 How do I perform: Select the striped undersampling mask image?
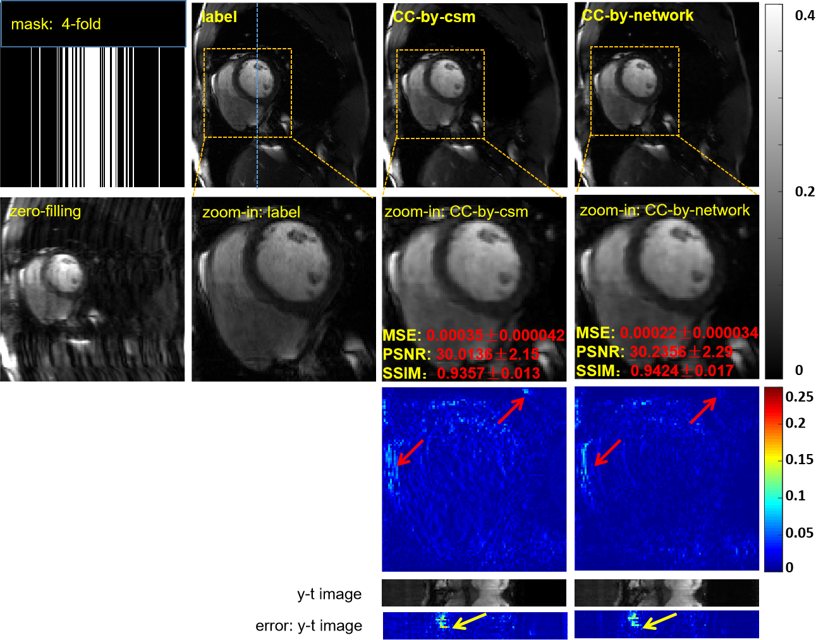pyautogui.click(x=92, y=118)
